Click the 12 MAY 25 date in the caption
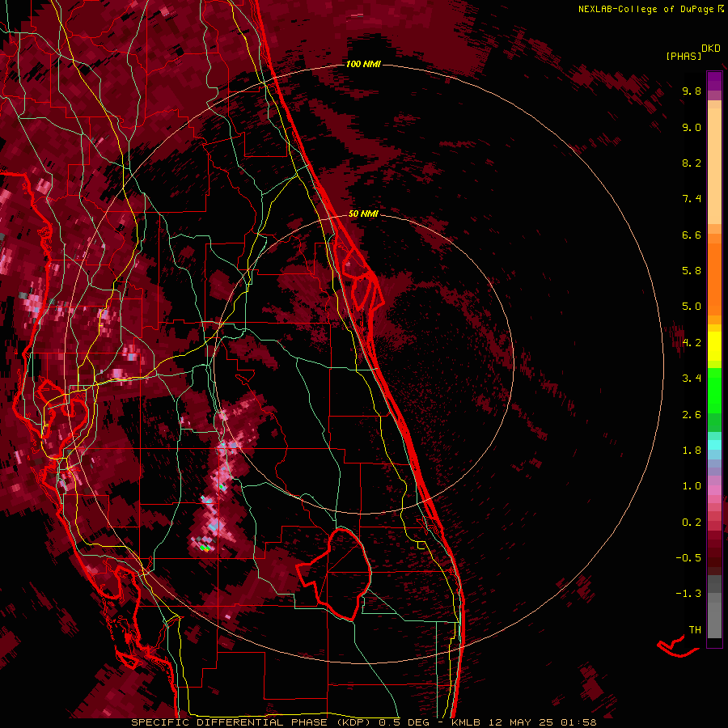 tap(523, 722)
